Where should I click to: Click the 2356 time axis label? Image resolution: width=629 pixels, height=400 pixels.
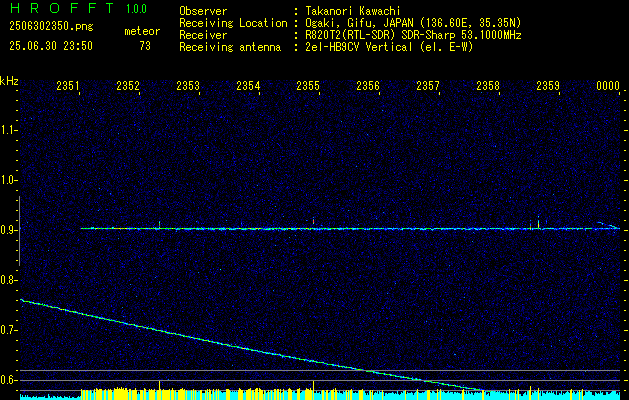coord(368,85)
